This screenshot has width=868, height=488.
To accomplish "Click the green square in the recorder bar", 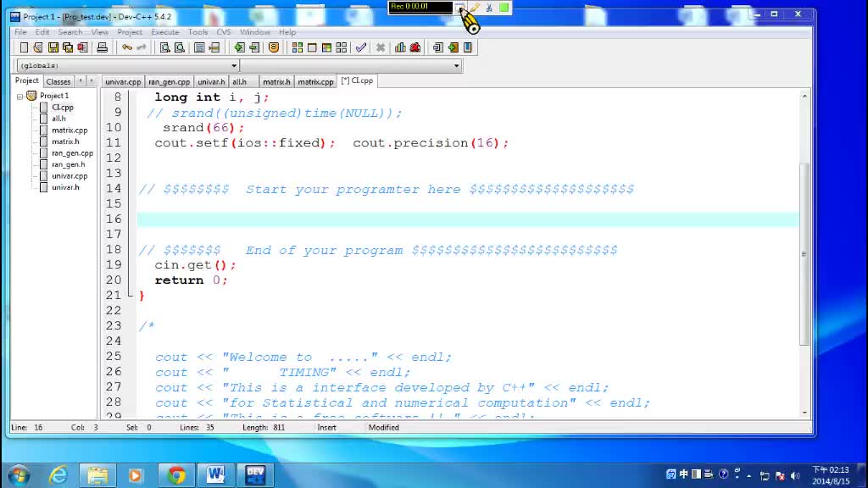I will tap(504, 8).
